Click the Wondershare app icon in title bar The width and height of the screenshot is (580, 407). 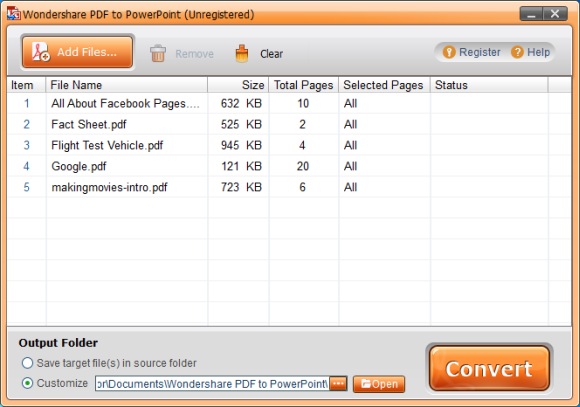[x=14, y=13]
